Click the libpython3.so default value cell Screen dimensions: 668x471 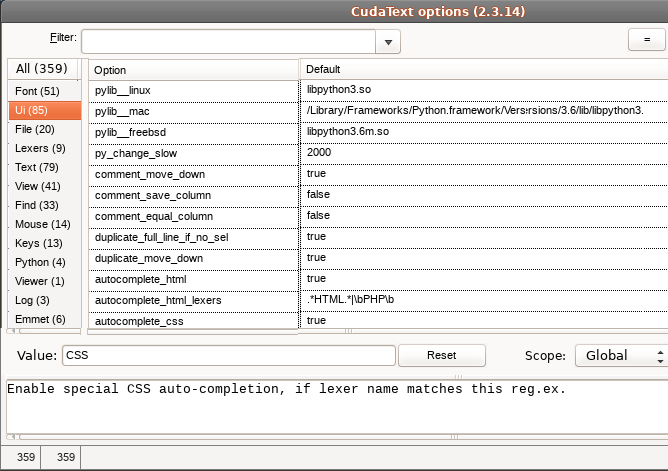coord(484,90)
